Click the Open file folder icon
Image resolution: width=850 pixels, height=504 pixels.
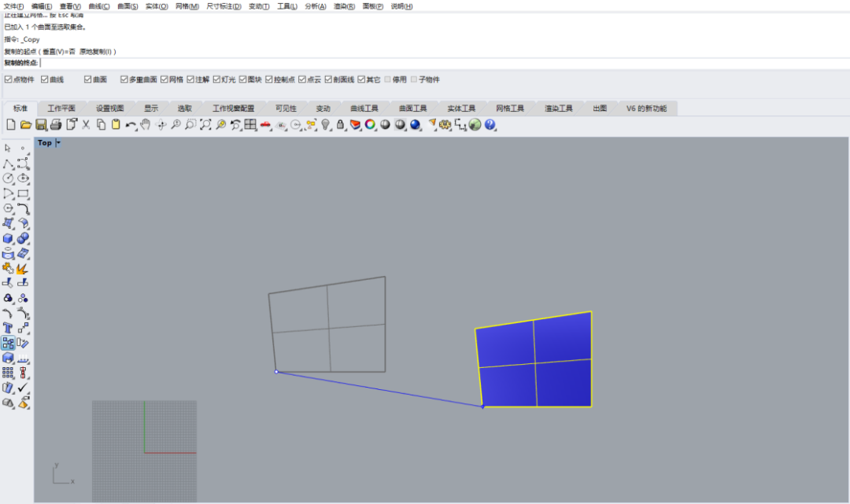26,124
